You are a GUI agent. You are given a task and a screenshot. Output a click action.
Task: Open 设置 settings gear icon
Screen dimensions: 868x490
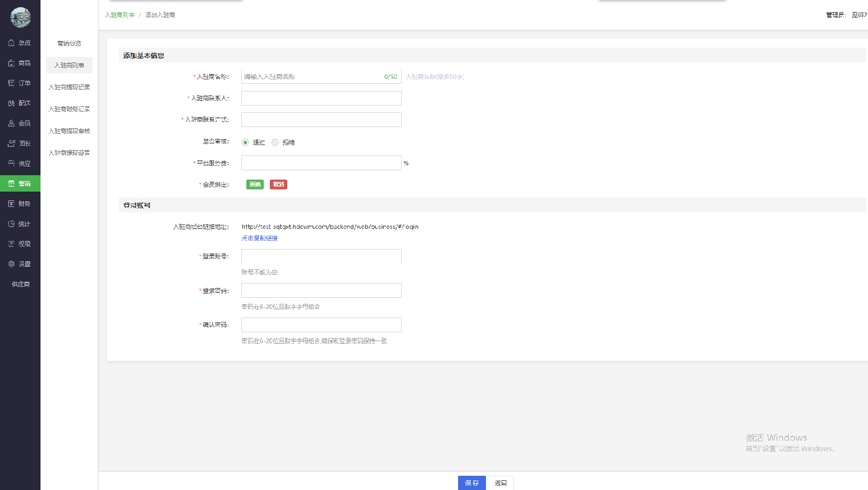(11, 264)
